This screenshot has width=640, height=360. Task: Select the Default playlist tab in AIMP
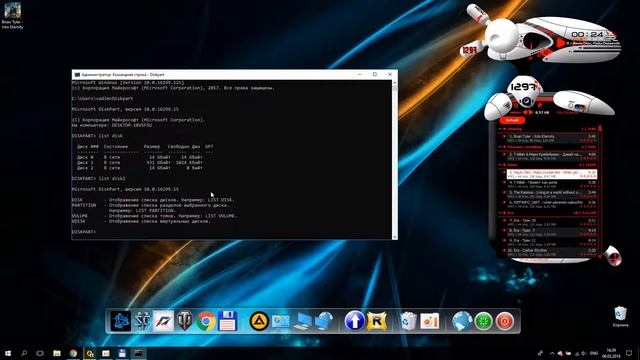512,120
